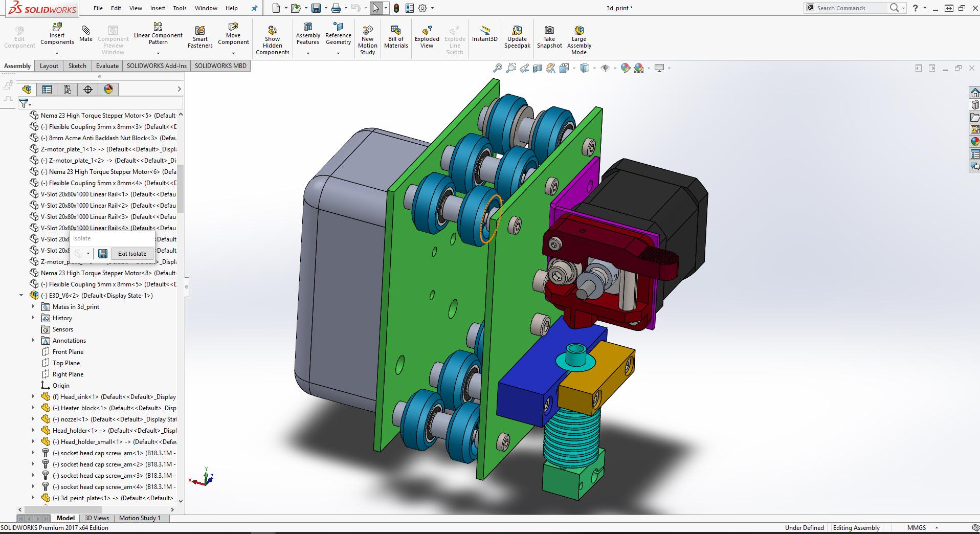Expand the Heater_block<1> component
980x534 pixels.
[x=33, y=408]
